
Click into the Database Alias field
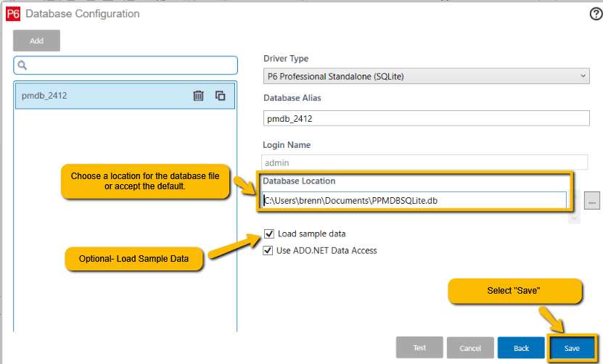426,118
